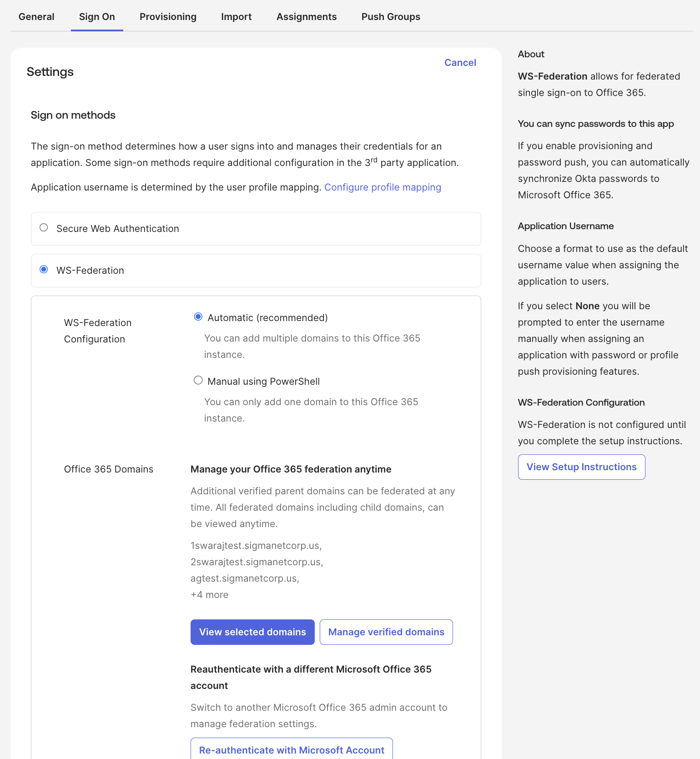Open the Configure profile mapping link
This screenshot has width=700, height=759.
(383, 187)
